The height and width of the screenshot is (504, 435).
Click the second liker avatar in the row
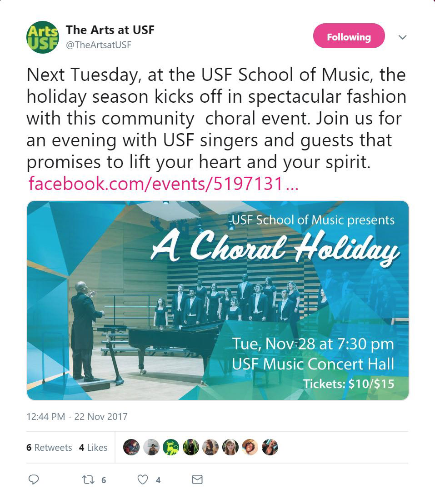tap(151, 447)
